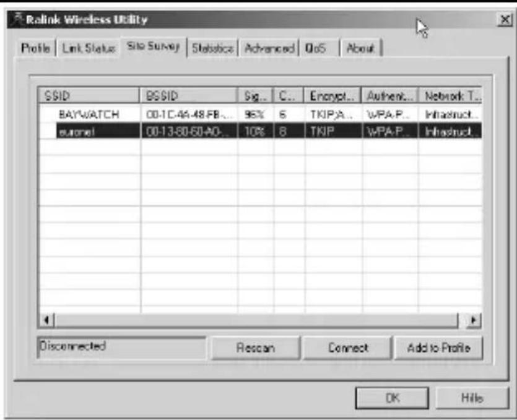This screenshot has width=517, height=420.
Task: Click the TKIP;A... encryption cell
Action: tap(332, 114)
